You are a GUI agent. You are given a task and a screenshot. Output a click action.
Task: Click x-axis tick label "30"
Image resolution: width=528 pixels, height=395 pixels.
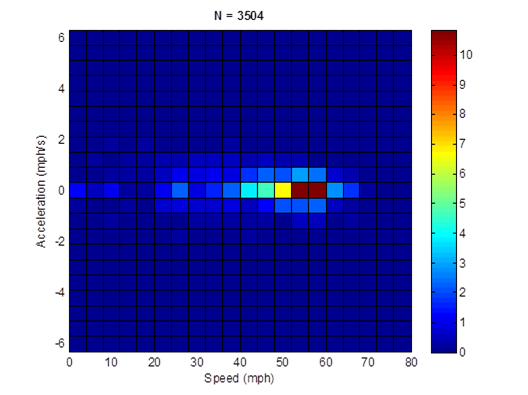(197, 363)
